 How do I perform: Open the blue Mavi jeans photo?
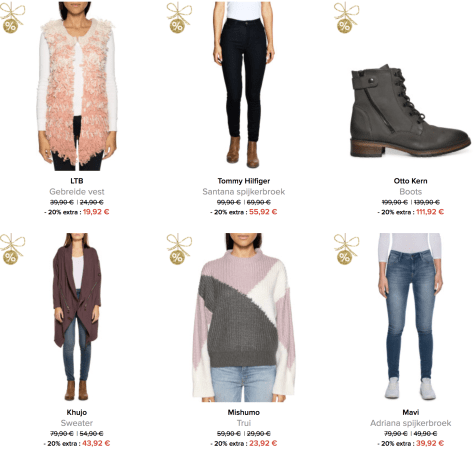[411, 316]
